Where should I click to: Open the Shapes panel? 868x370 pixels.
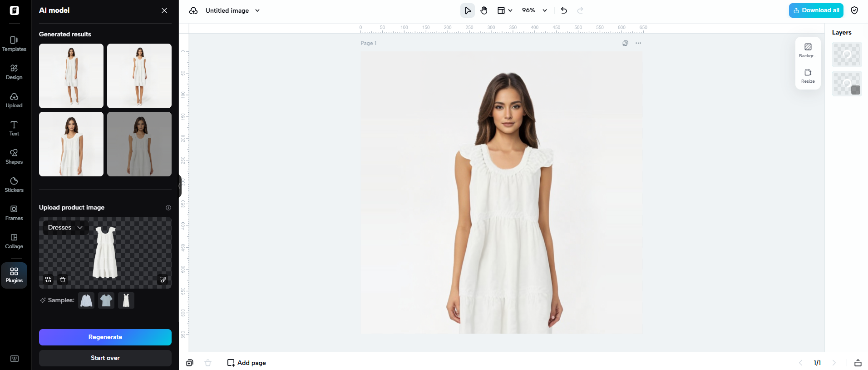(x=14, y=156)
